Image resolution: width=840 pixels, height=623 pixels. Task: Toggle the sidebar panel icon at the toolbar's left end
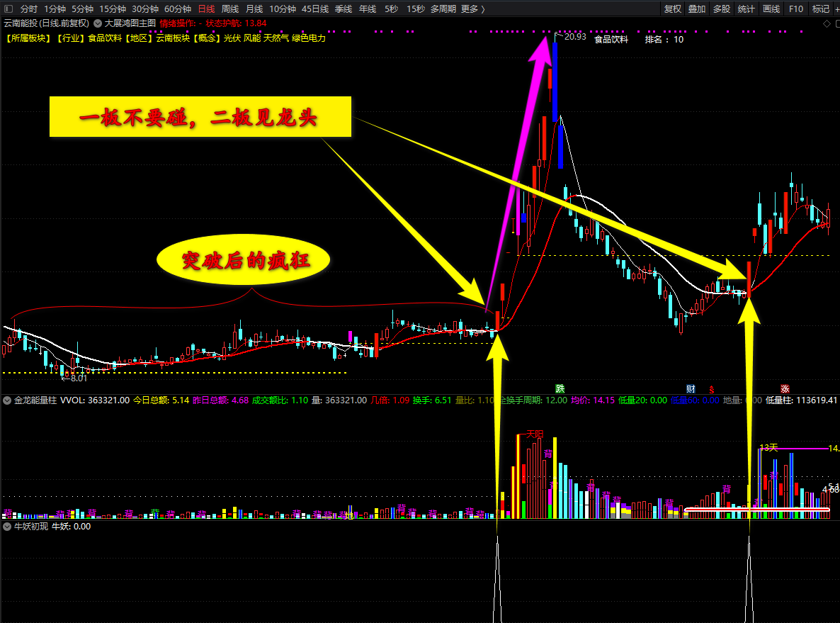tap(8, 9)
